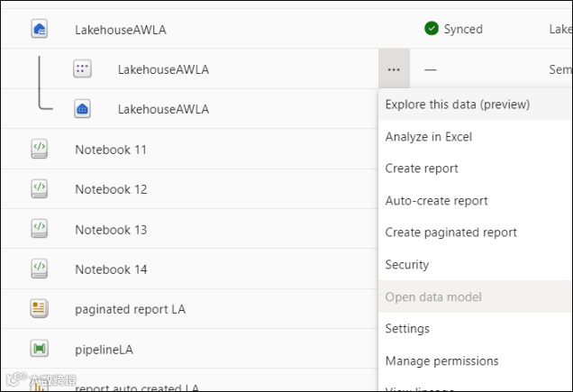
Task: Click the Notebook 11 icon
Action: (x=39, y=150)
